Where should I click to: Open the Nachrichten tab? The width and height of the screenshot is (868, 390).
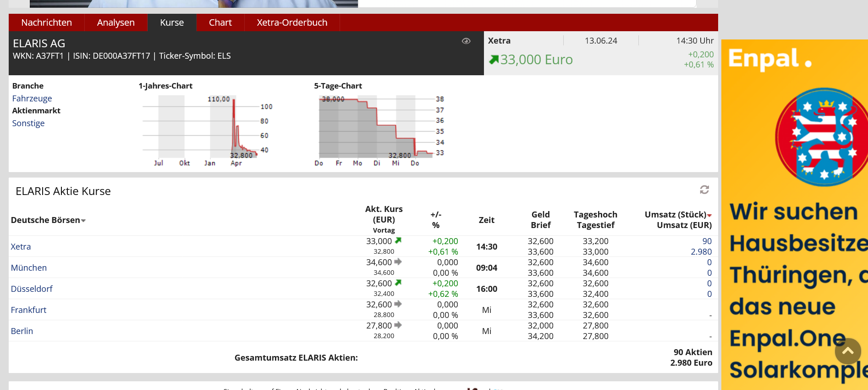[x=46, y=22]
